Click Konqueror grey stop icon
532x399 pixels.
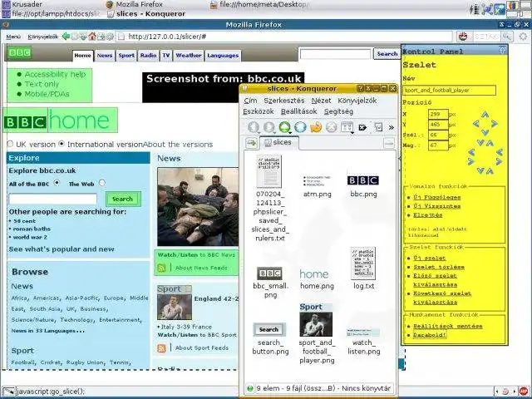pyautogui.click(x=332, y=127)
